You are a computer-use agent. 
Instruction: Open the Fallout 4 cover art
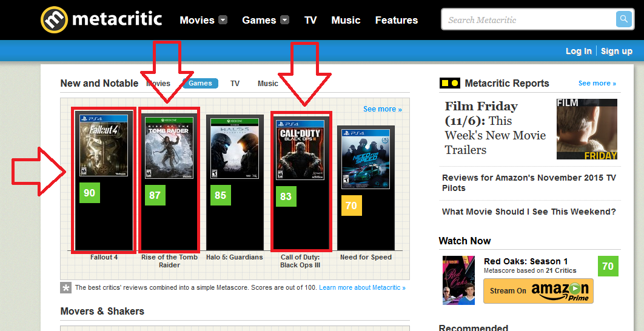(x=104, y=145)
